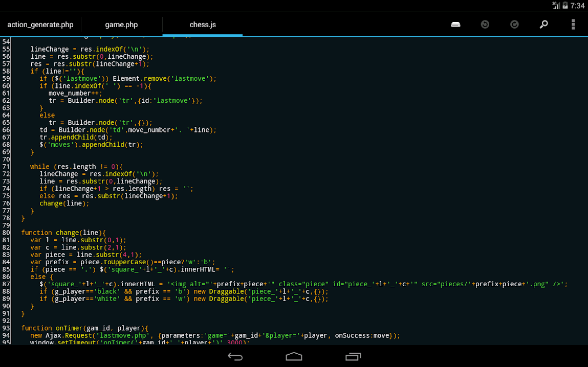The height and width of the screenshot is (367, 588).
Task: Open the search tool
Action: click(543, 24)
